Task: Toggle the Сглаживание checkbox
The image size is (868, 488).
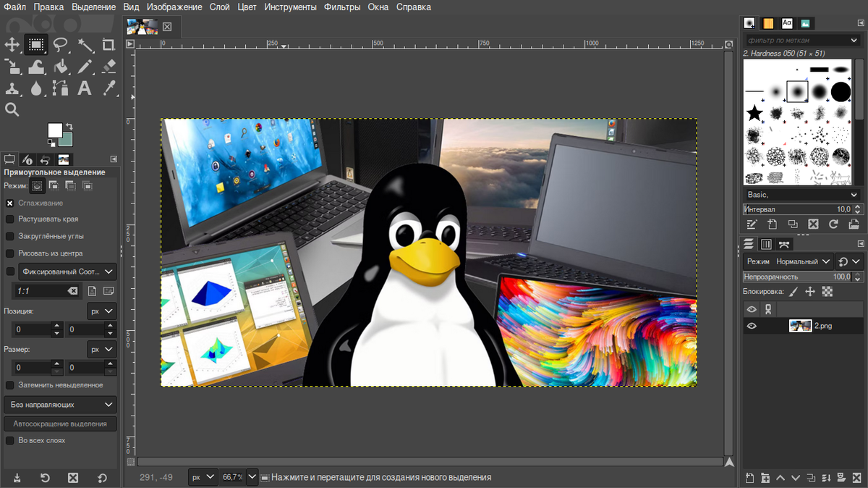Action: 10,203
